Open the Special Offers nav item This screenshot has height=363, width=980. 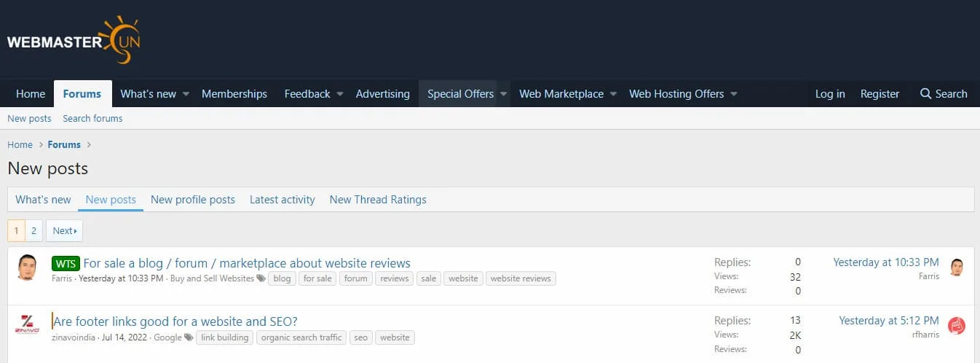461,94
